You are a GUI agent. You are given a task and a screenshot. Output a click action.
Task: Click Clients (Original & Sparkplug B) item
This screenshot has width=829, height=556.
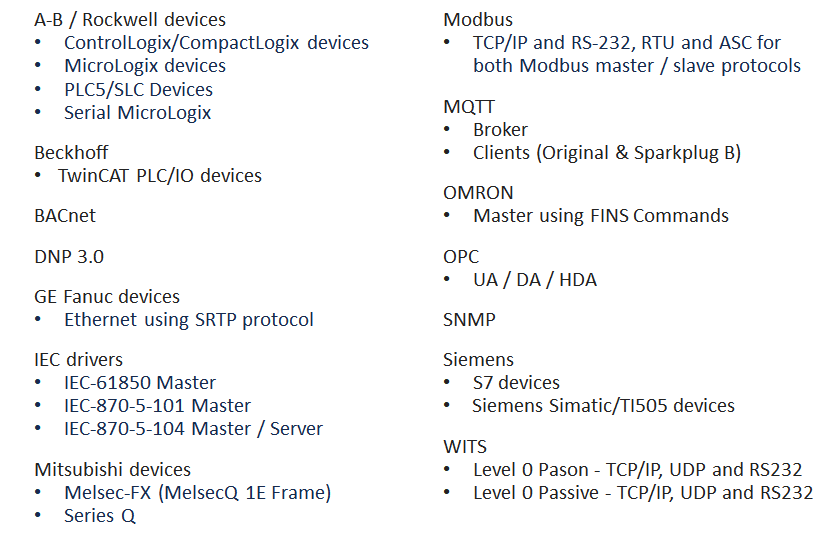tap(607, 152)
